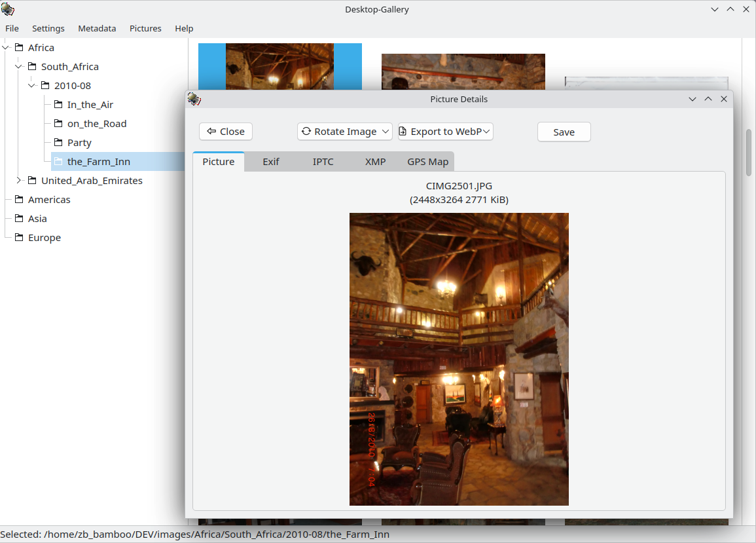756x543 pixels.
Task: Collapse the 2010-08 folder node
Action: [32, 86]
